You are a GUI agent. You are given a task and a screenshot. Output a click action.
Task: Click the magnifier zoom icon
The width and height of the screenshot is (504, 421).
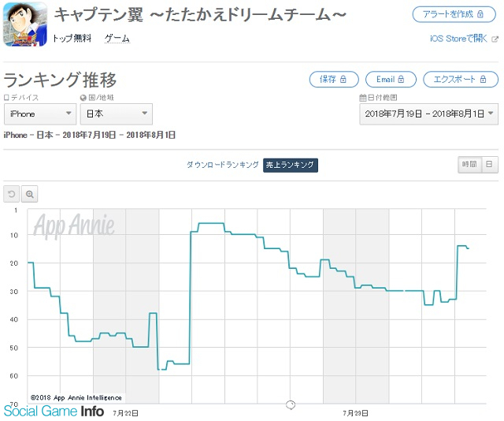(30, 194)
